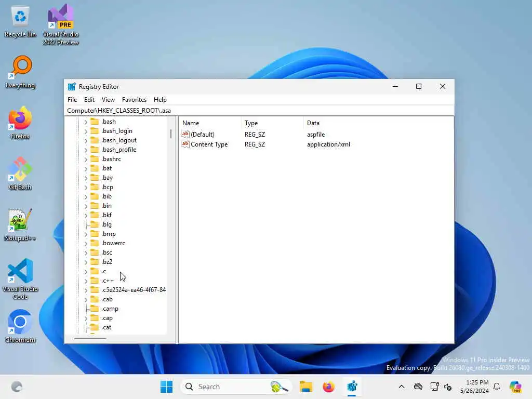Launch Firefox from the desktop
The height and width of the screenshot is (399, 532).
pyautogui.click(x=20, y=123)
